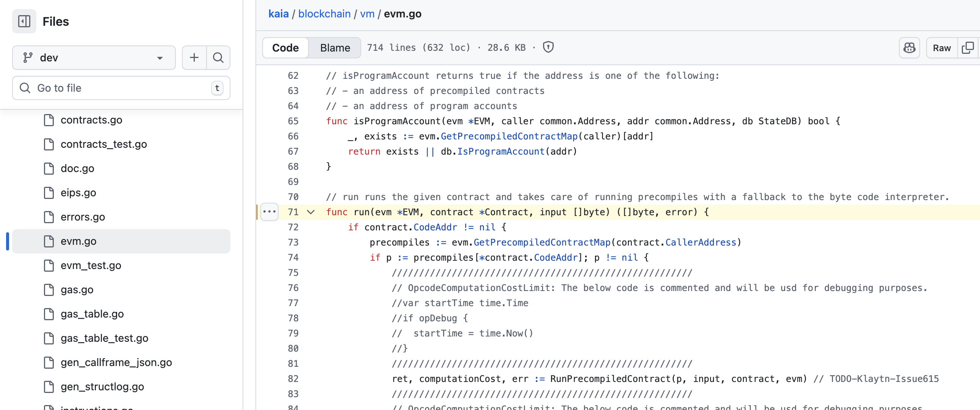980x410 pixels.
Task: Click the Raw button
Action: click(x=941, y=47)
